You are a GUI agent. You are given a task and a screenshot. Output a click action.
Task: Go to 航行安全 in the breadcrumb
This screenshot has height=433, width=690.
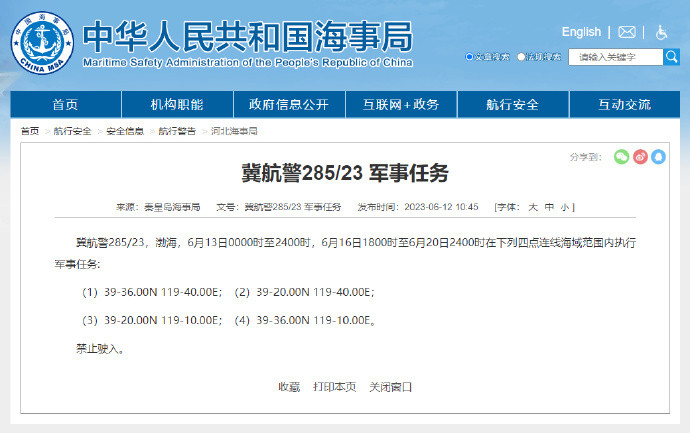tap(72, 131)
